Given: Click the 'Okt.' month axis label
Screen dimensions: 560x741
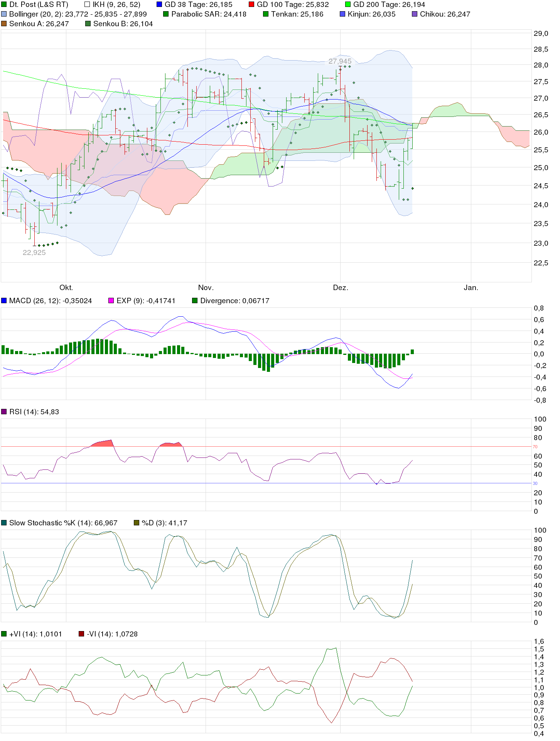Looking at the screenshot, I should point(66,288).
